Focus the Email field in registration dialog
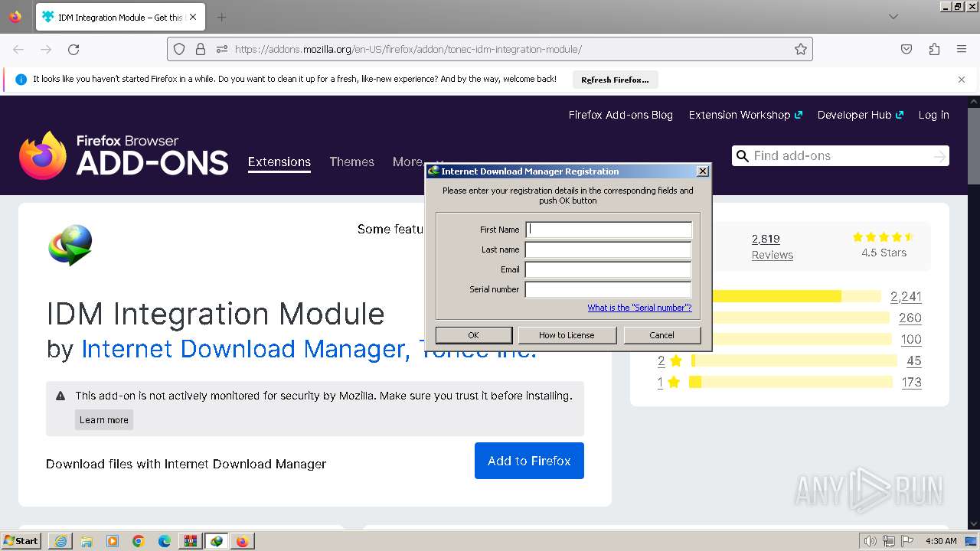980x551 pixels. click(609, 269)
